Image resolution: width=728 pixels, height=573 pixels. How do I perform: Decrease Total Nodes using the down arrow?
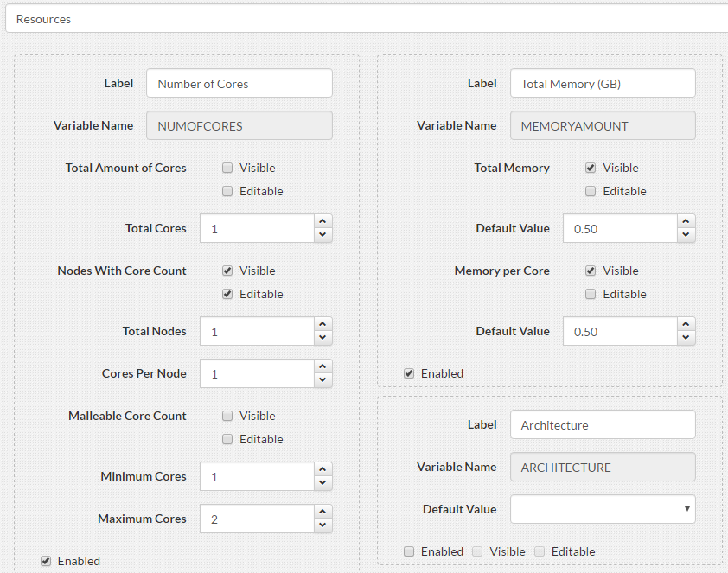tap(323, 337)
